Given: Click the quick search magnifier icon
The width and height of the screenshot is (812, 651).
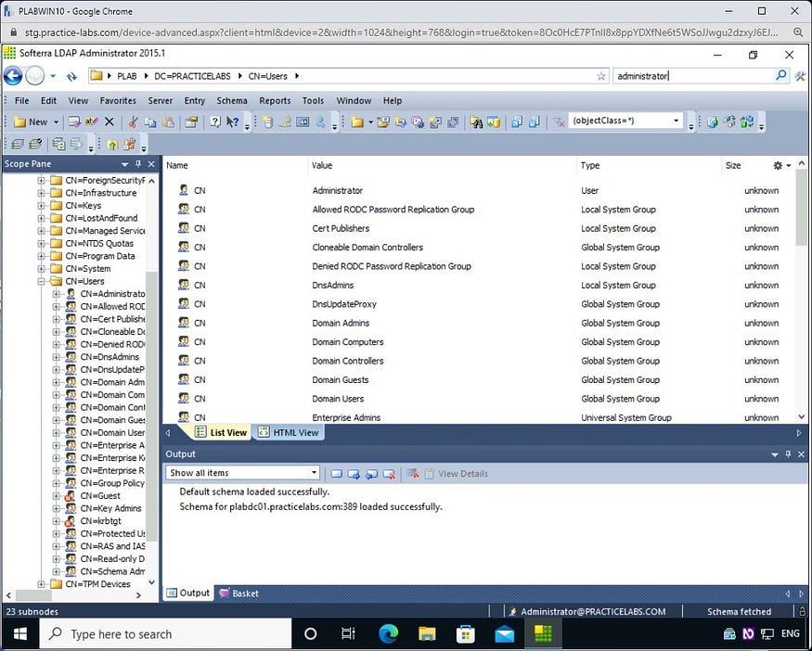Looking at the screenshot, I should click(780, 75).
